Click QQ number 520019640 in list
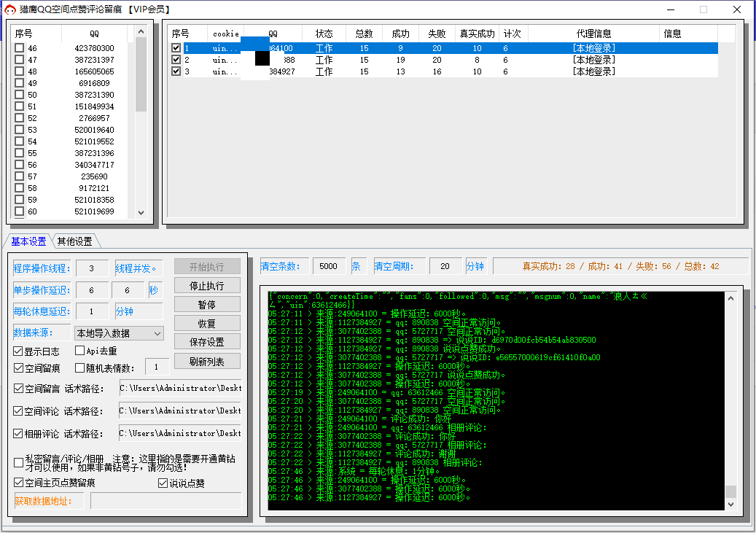The height and width of the screenshot is (533, 756). tap(95, 130)
